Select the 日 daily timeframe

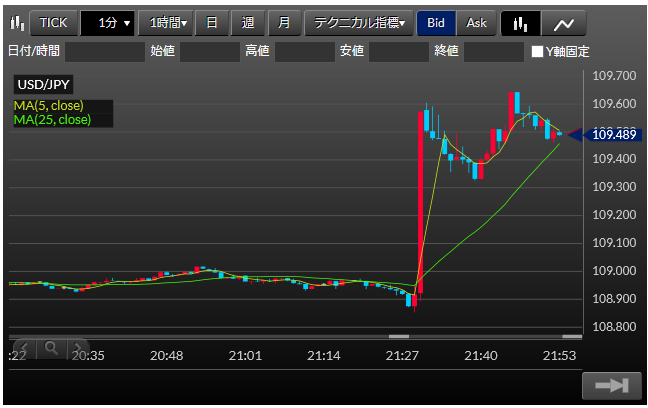[212, 23]
